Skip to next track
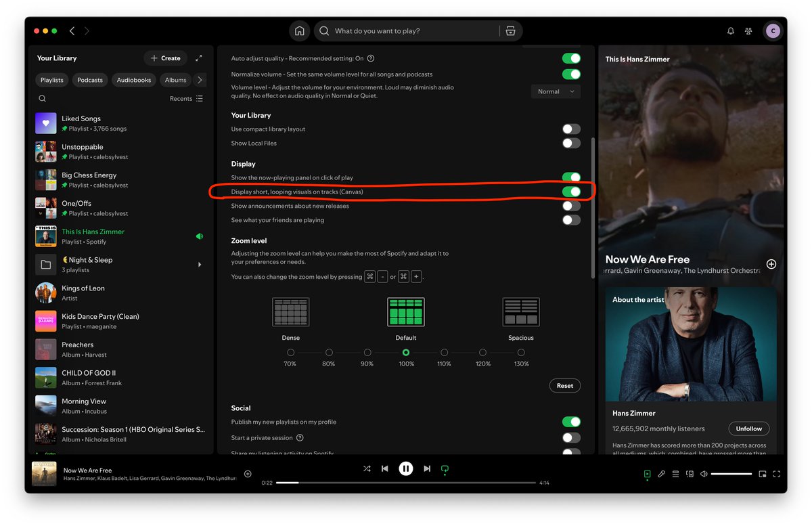 [x=427, y=468]
